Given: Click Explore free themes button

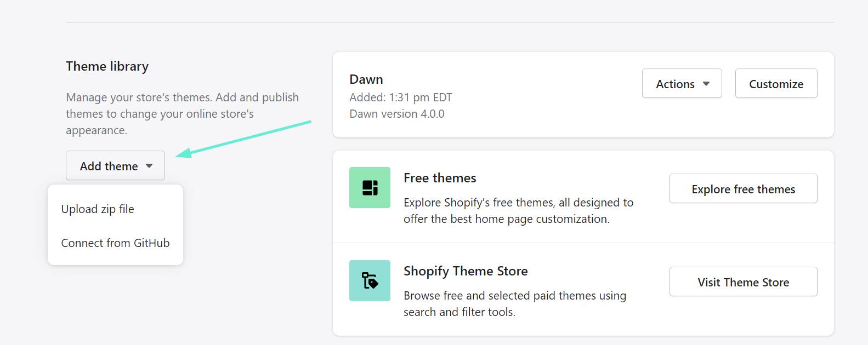Looking at the screenshot, I should 743,189.
